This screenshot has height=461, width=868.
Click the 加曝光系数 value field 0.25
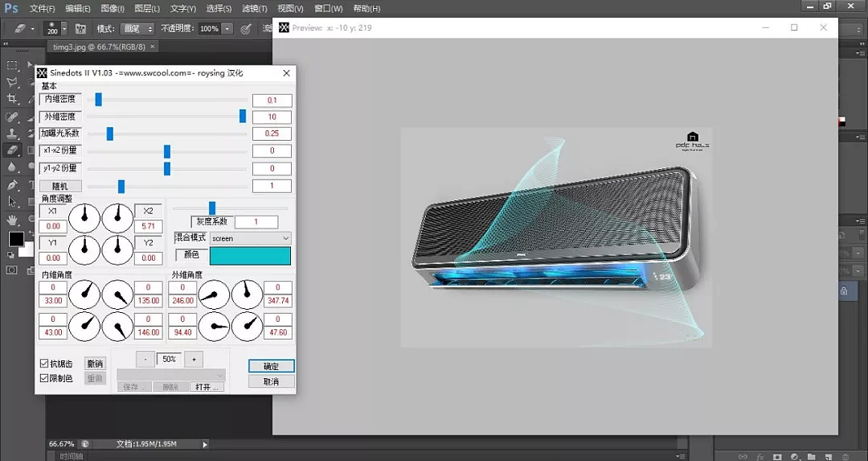(x=272, y=134)
